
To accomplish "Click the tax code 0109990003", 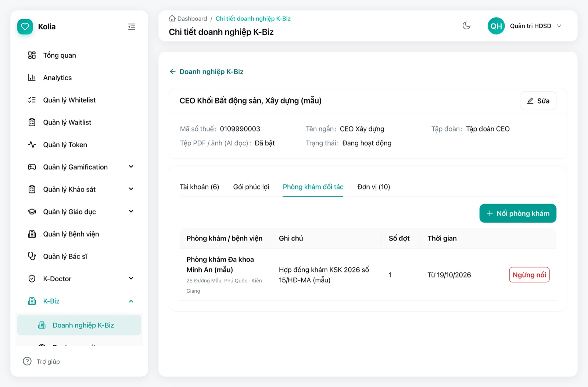I will point(240,129).
